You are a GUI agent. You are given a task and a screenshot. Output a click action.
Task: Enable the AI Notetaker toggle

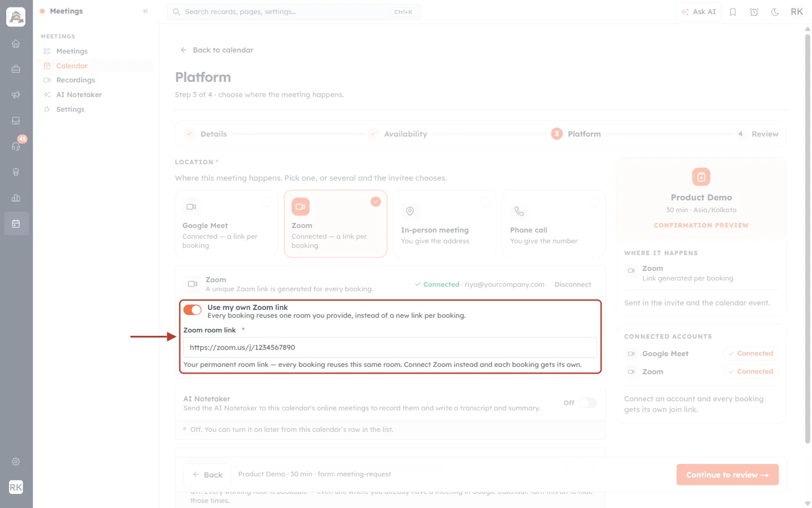click(x=588, y=403)
